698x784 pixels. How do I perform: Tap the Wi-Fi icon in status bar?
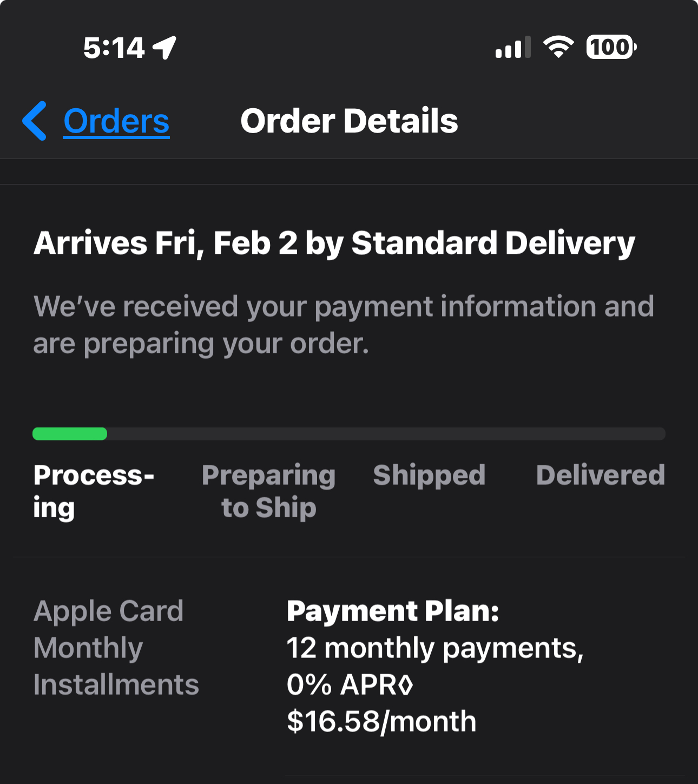coord(558,47)
